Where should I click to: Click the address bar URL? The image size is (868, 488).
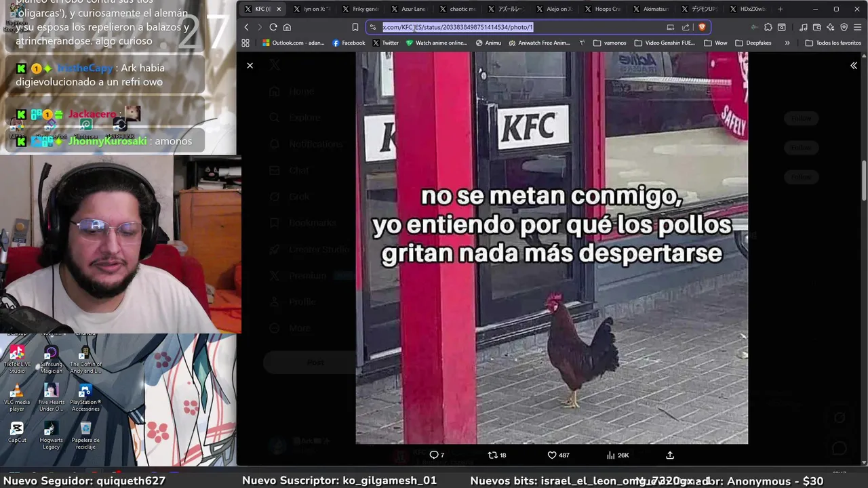(x=458, y=27)
